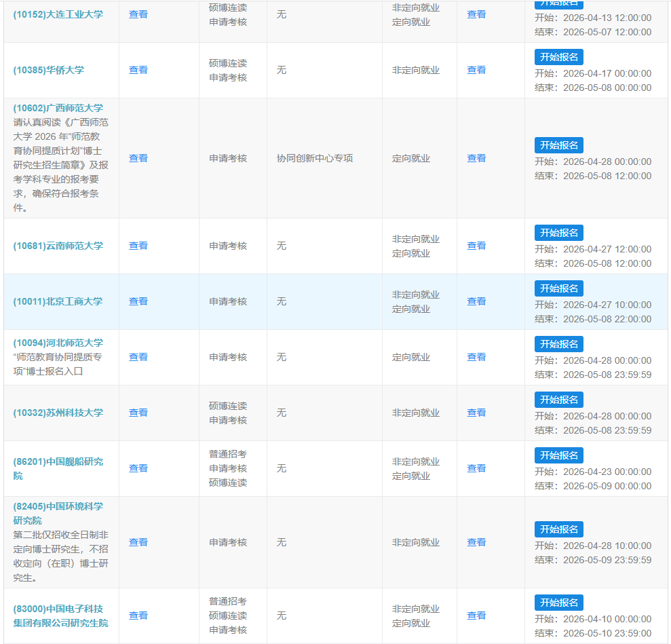Click 查看 after 定向就业 in 广西师范大学 row
671x644 pixels.
476,158
